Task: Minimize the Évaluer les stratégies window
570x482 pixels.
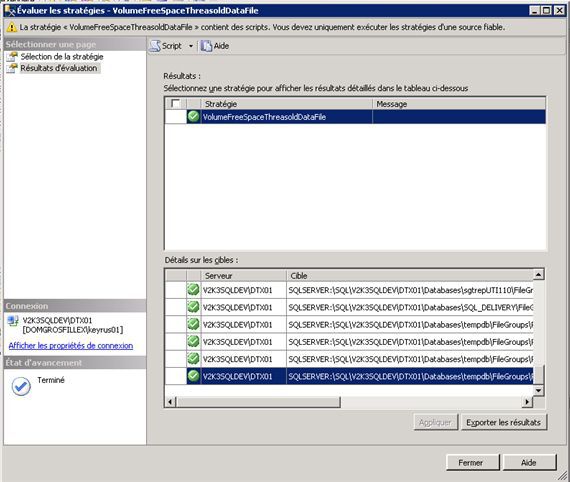Action: tap(534, 11)
